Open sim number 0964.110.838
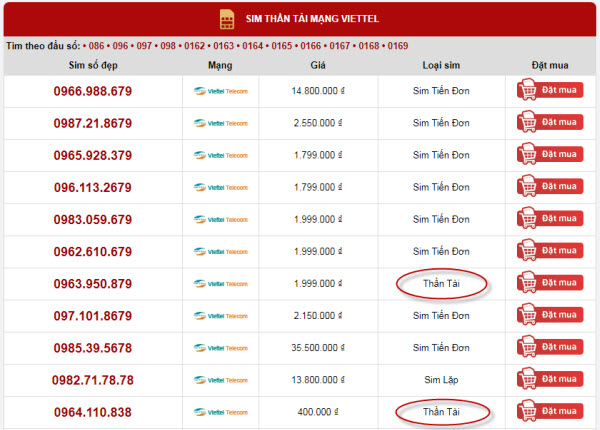Viewport: 600px width, 430px height. 93,413
